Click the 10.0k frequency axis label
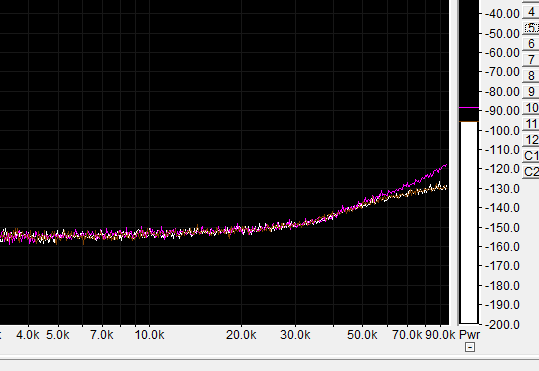539x371 pixels. [x=149, y=335]
